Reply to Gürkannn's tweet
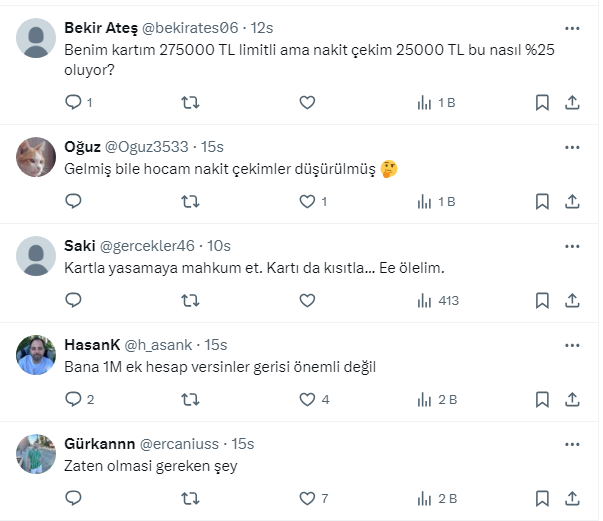Viewport: 603px width, 521px height. point(73,498)
